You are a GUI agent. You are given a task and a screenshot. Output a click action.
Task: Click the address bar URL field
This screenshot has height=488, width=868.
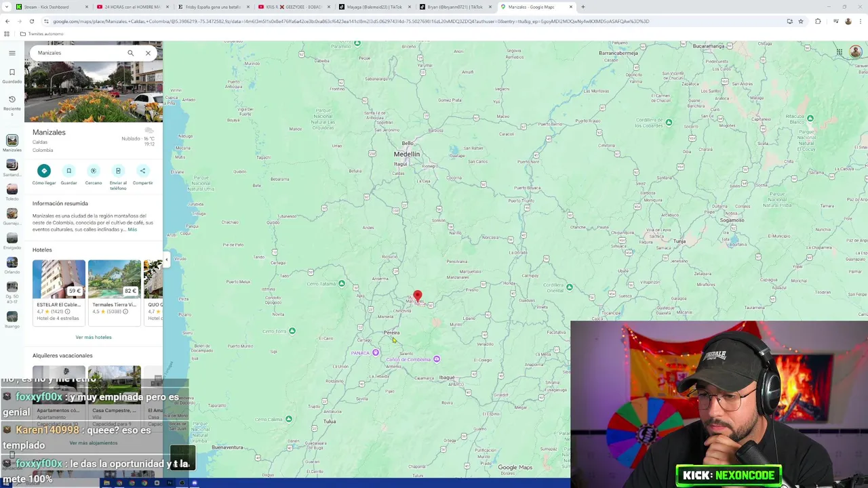coord(414,21)
